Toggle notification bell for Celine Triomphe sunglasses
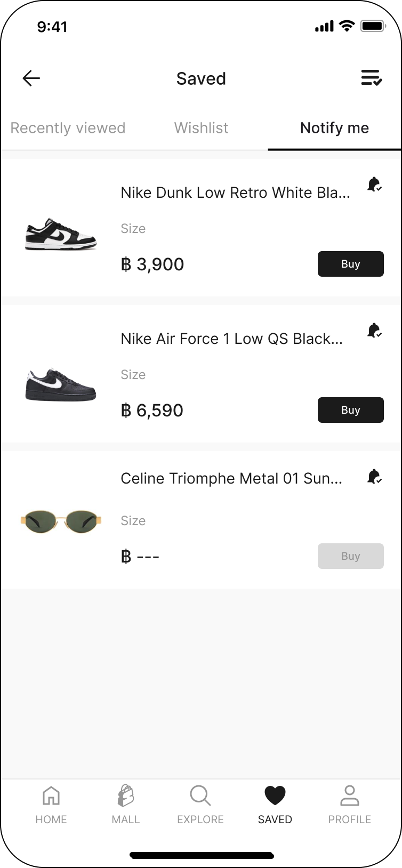This screenshot has width=402, height=868. [374, 476]
